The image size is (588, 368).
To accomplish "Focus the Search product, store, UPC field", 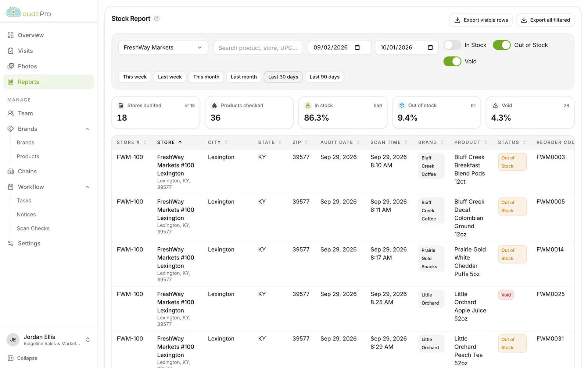I will tap(258, 47).
